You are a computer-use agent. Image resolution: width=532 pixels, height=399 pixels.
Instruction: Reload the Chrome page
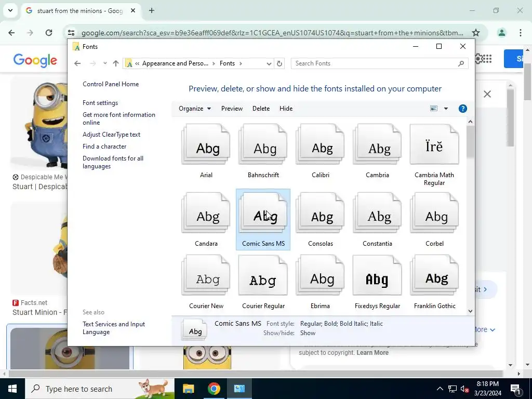pos(49,33)
